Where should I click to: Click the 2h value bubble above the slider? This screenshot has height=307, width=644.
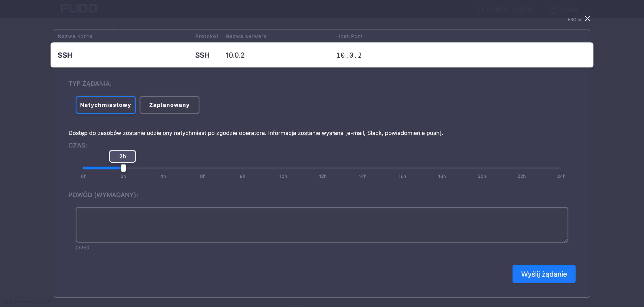click(x=123, y=156)
